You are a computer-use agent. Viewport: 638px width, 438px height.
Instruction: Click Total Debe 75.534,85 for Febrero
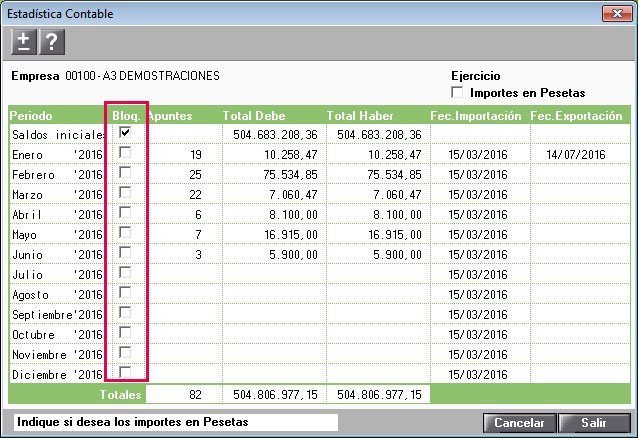click(291, 175)
